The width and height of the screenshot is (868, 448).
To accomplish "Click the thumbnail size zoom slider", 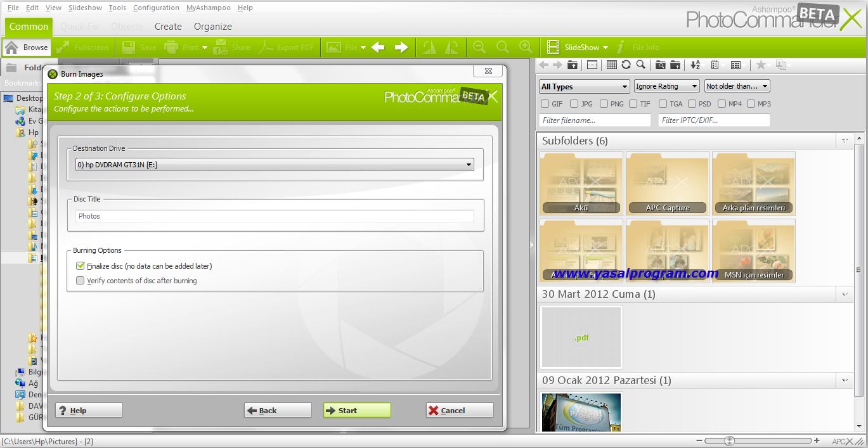I will (730, 440).
